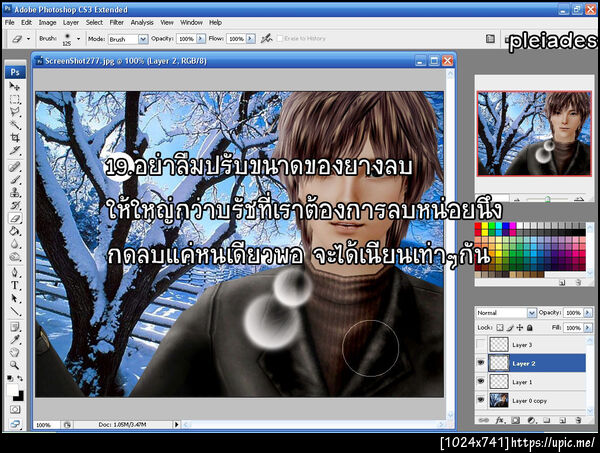600x453 pixels.
Task: Reset default foreground and background colors
Action: [x=10, y=378]
